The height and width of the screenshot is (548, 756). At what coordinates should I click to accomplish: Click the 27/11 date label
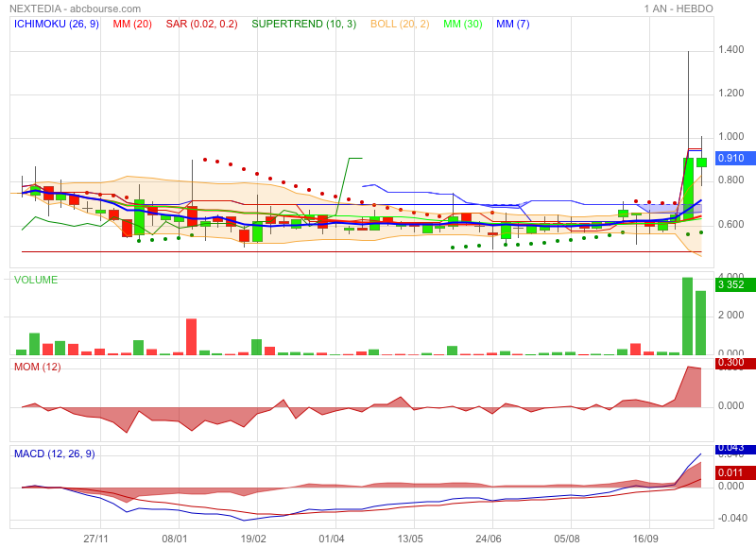pos(96,539)
